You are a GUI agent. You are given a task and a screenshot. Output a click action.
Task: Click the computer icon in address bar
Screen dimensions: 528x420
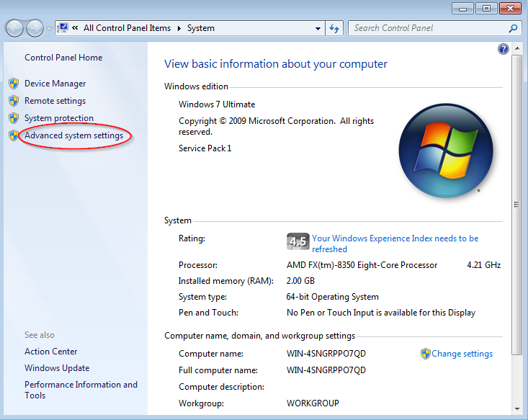63,28
